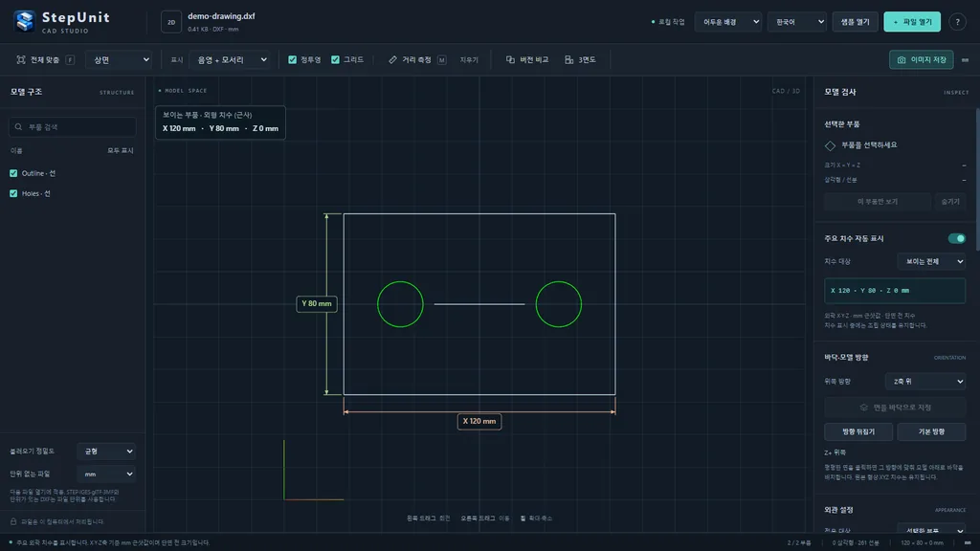Toggle the 그리드 grid checkbox
The height and width of the screenshot is (551, 980).
click(336, 60)
